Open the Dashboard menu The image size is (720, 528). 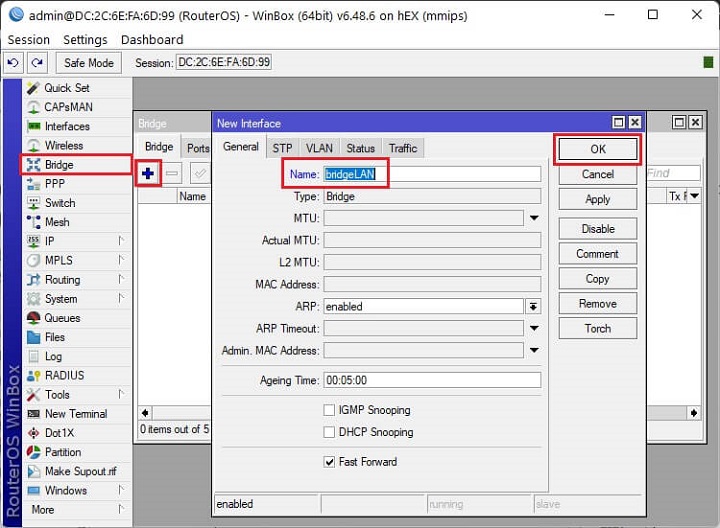coord(152,40)
